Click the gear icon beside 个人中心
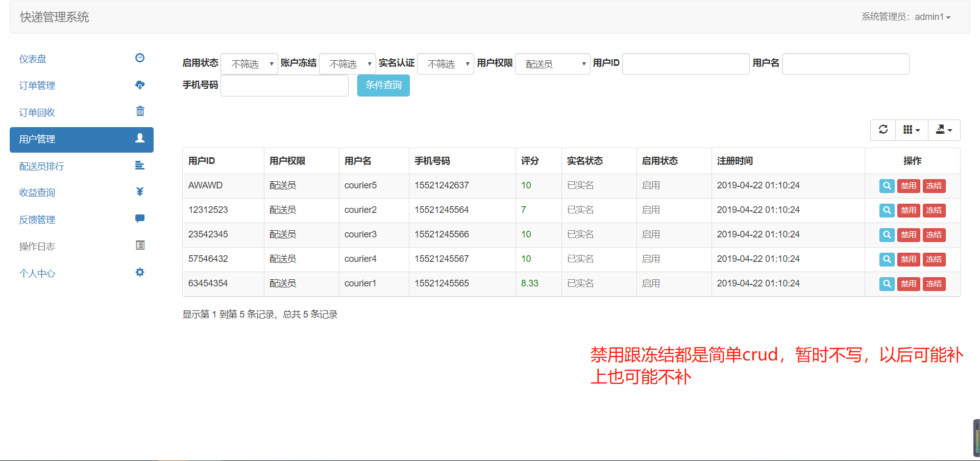The height and width of the screenshot is (461, 980). (140, 272)
